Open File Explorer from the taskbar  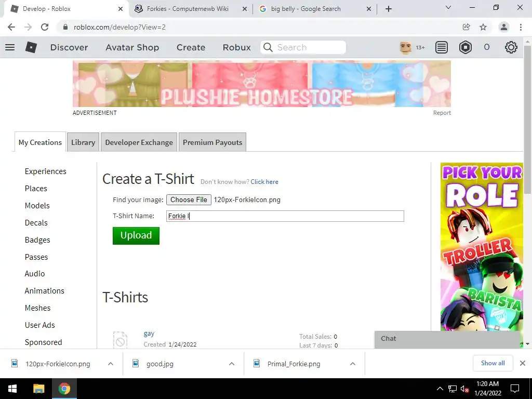[x=38, y=389]
